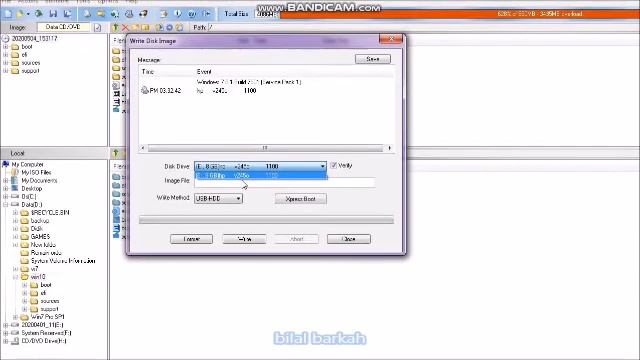Viewport: 640px width, 360px height.
Task: Expand the boot folder in image tree
Action: 6,47
